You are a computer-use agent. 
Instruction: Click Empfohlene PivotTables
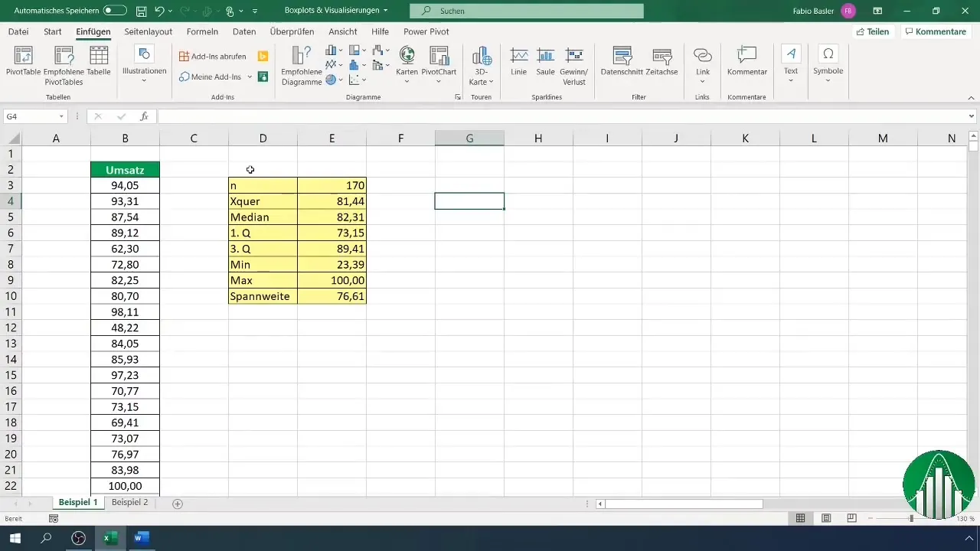[64, 66]
